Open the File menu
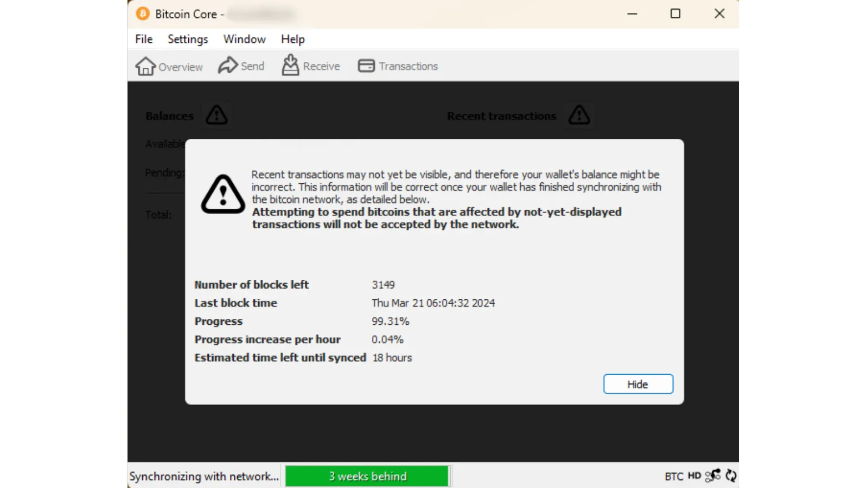This screenshot has width=868, height=488. 144,39
